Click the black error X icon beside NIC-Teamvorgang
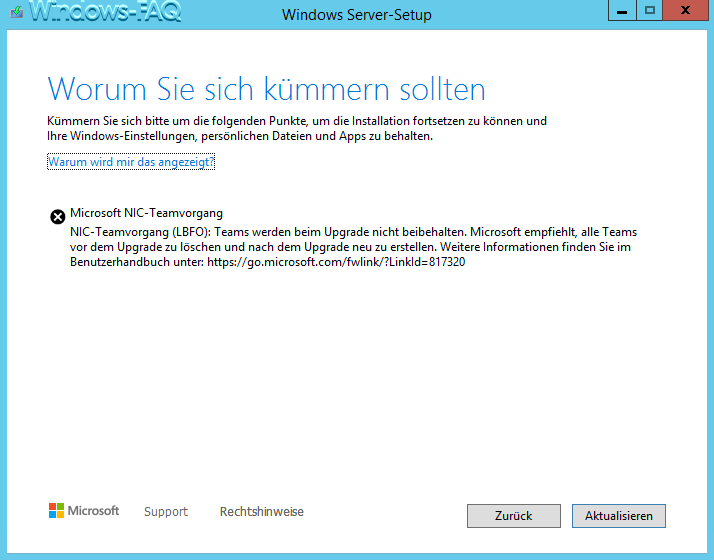The image size is (714, 560). (58, 217)
